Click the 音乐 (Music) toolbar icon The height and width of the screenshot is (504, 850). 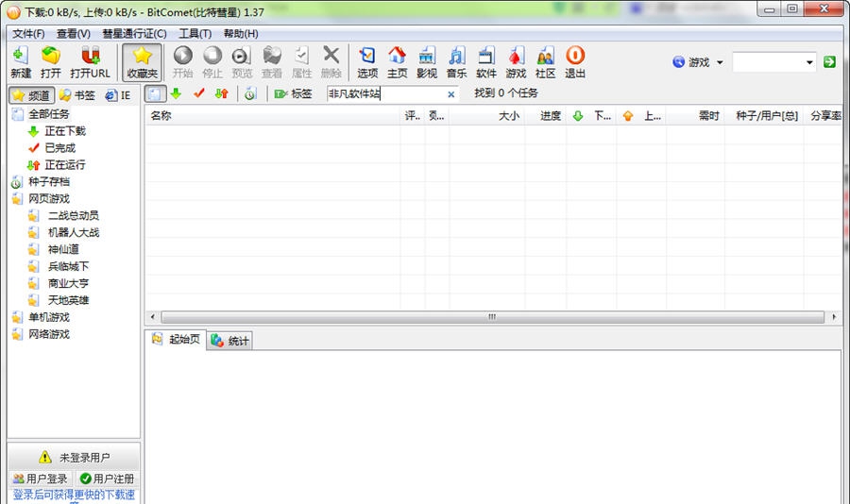(456, 62)
